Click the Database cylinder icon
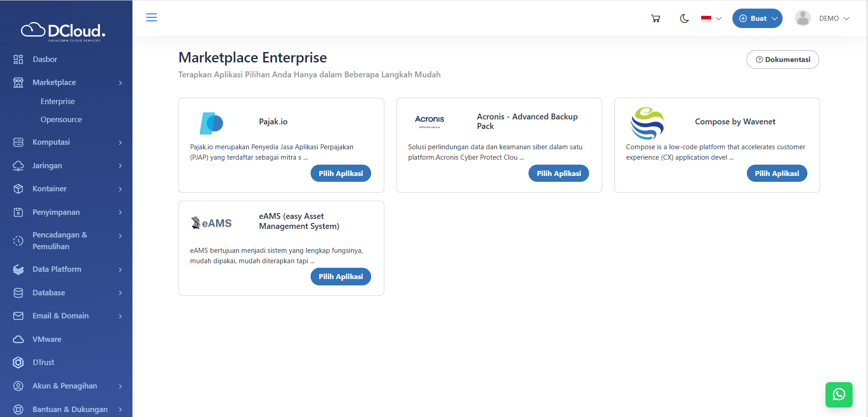The image size is (868, 417). [x=18, y=293]
